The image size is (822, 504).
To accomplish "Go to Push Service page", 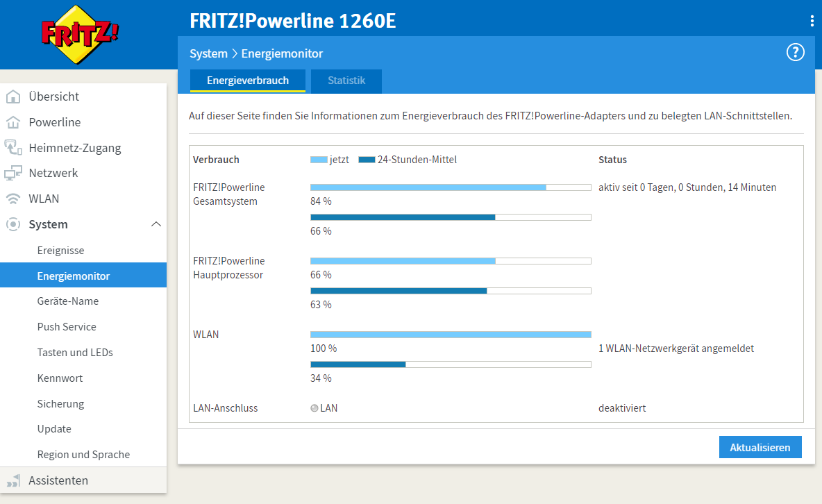I will coord(67,326).
